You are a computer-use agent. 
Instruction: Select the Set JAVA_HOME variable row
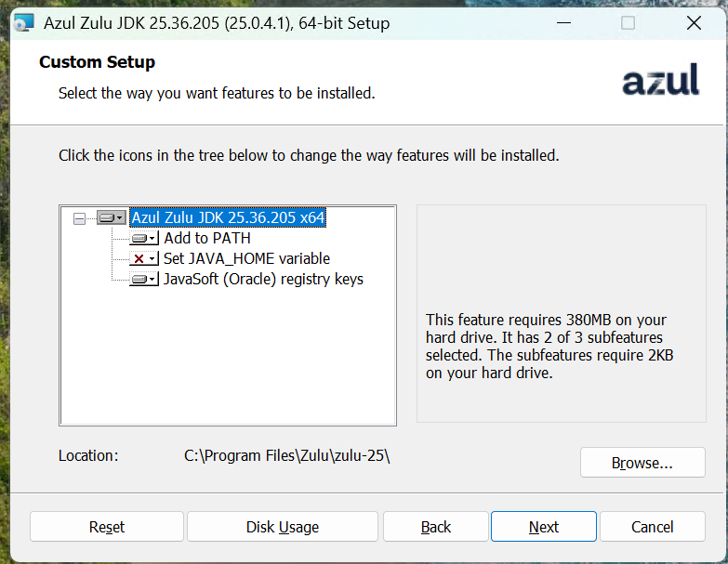(246, 258)
